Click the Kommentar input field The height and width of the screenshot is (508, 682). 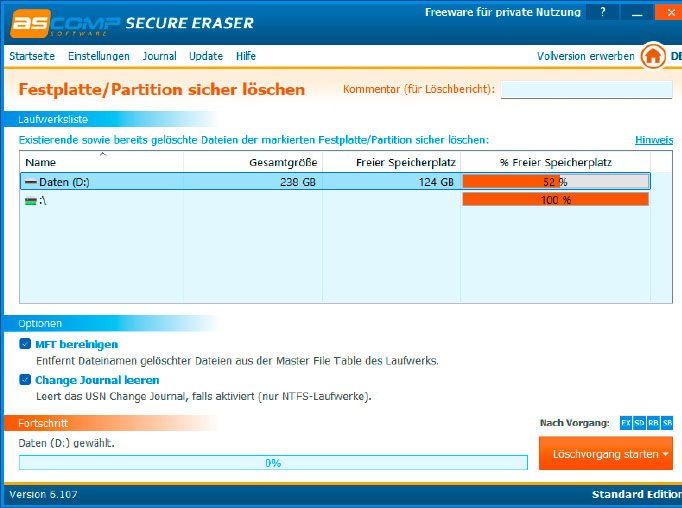click(x=586, y=90)
